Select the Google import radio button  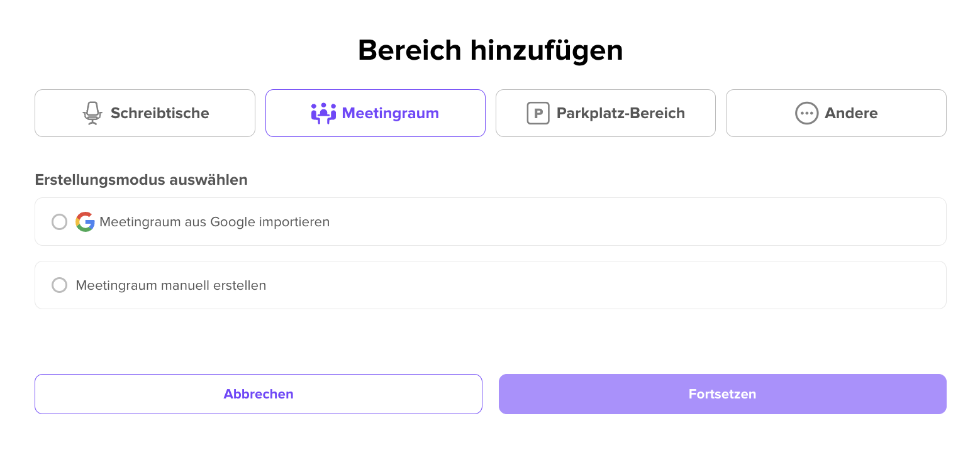click(59, 222)
